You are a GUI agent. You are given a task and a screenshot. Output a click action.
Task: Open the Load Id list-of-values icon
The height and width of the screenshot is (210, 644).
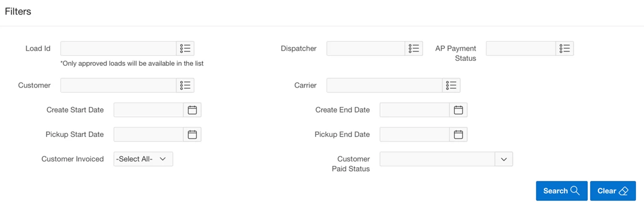click(185, 49)
